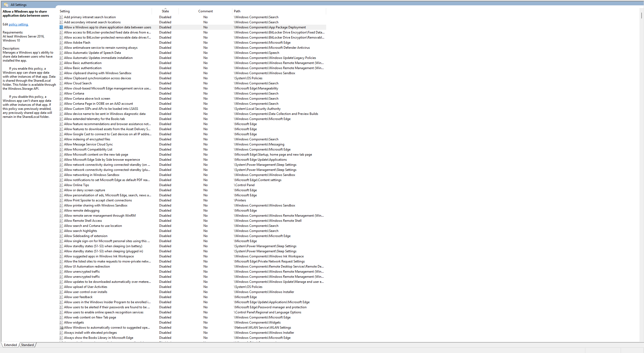Click the policy icon beside Allow Online Tips
Viewport: 644px width, 353px height.
point(61,185)
